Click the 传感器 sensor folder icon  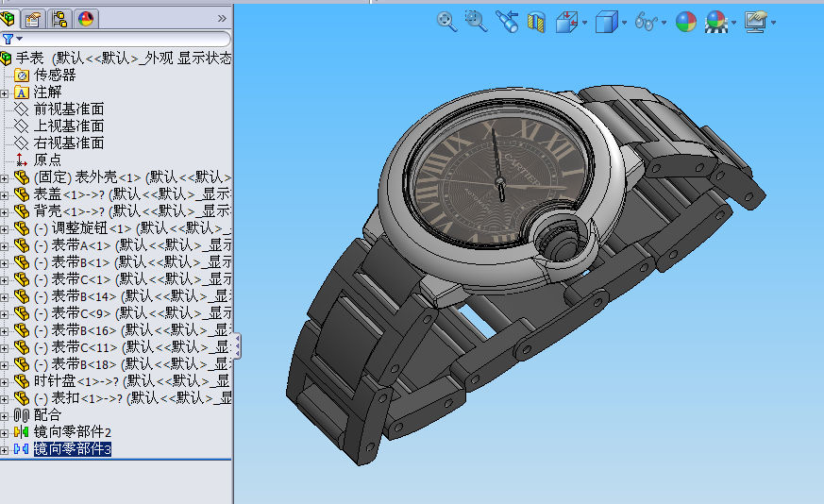(x=22, y=75)
